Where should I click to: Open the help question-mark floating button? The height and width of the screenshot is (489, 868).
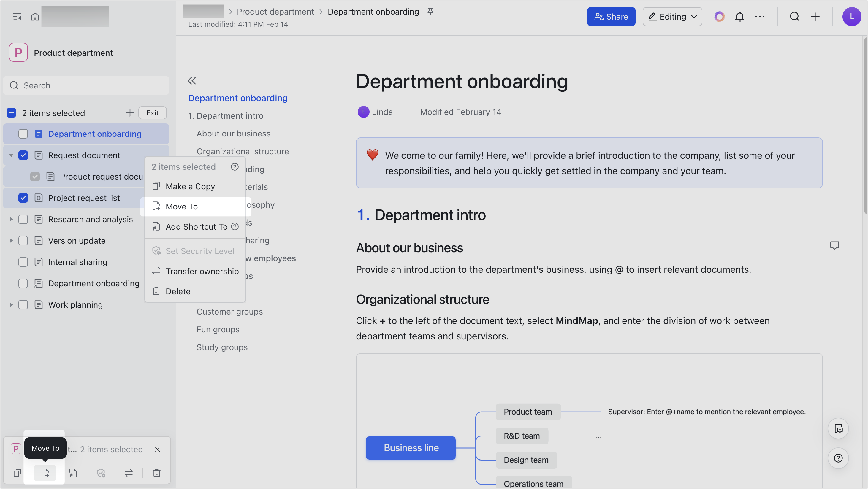click(x=838, y=458)
